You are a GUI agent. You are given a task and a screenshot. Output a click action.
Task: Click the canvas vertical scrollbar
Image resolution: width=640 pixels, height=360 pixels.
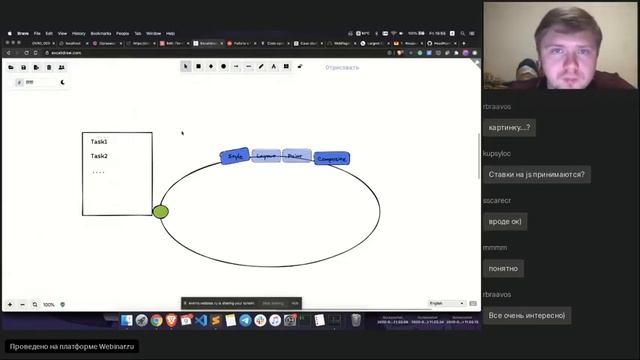pos(479,156)
